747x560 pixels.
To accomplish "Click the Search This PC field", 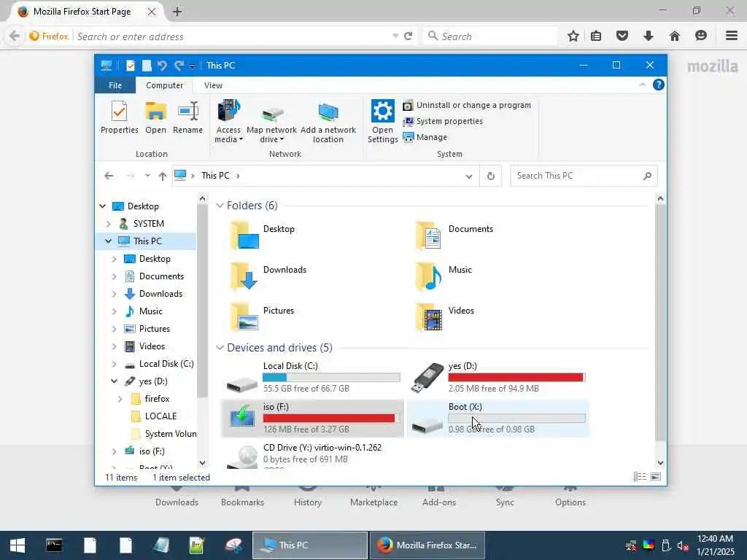I will 584,176.
